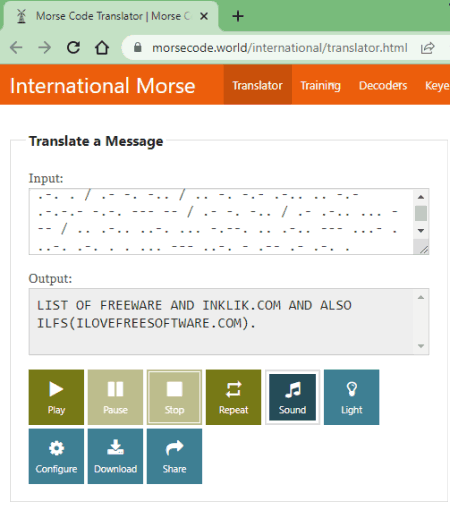Click the International Morse site title
The image size is (450, 510).
tap(102, 86)
